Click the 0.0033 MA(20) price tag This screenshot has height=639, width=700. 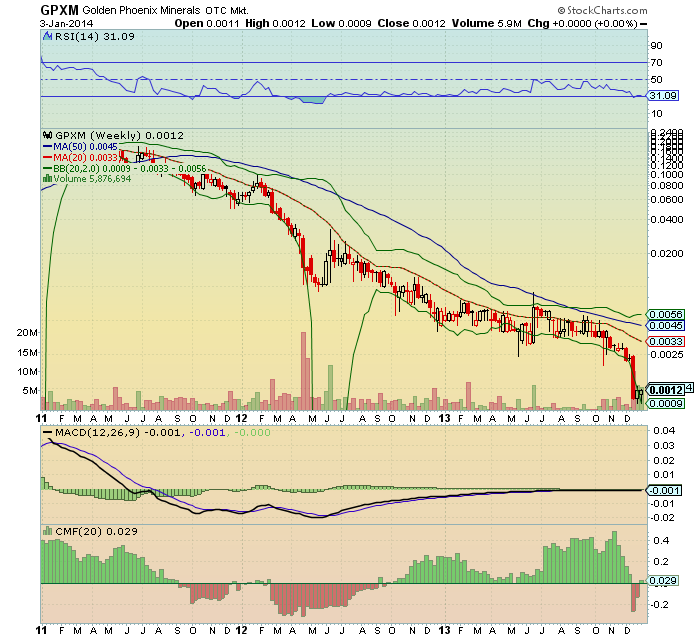pyautogui.click(x=665, y=342)
